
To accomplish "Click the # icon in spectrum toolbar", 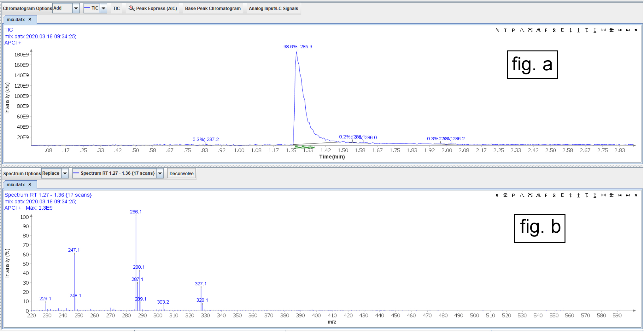I will tap(497, 195).
